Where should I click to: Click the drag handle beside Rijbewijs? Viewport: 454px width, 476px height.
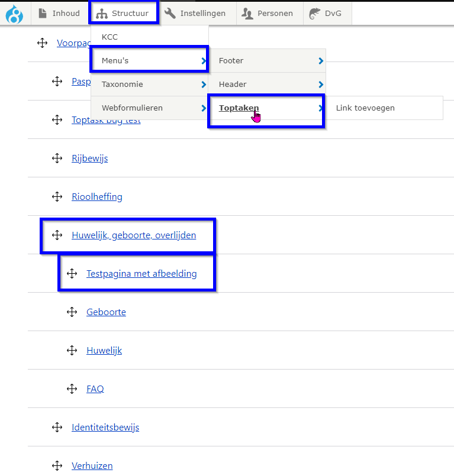(x=57, y=158)
